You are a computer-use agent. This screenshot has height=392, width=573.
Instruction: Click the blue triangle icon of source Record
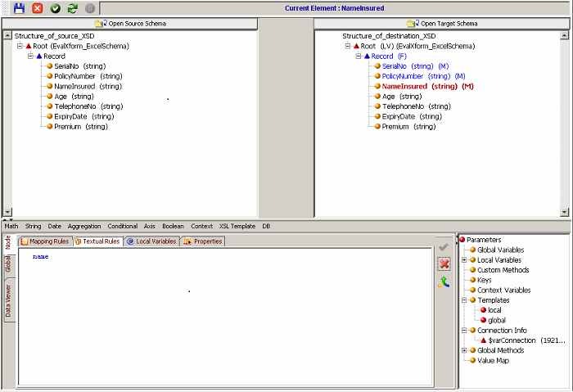(39, 56)
